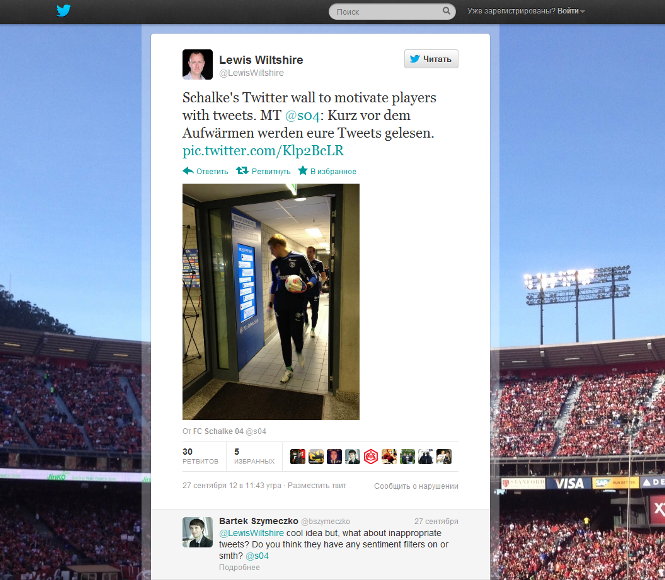Expand the reply with the Подробнее link
This screenshot has width=665, height=580.
pyautogui.click(x=239, y=567)
